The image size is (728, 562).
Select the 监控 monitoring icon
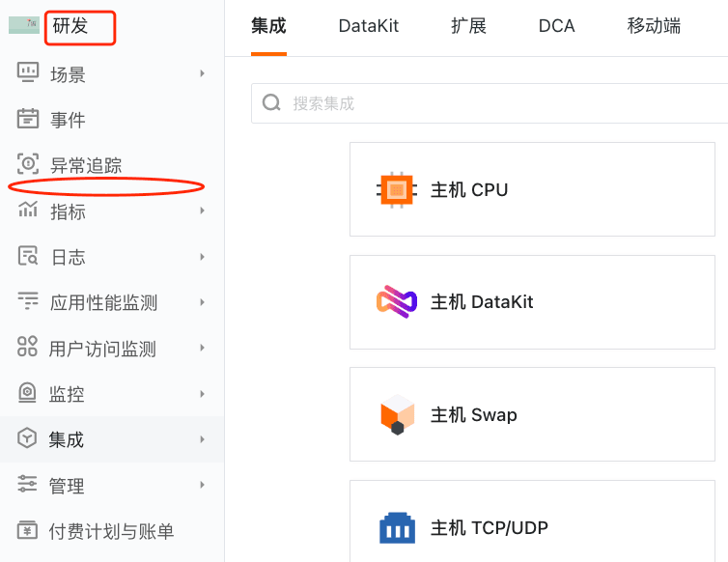[x=27, y=392]
